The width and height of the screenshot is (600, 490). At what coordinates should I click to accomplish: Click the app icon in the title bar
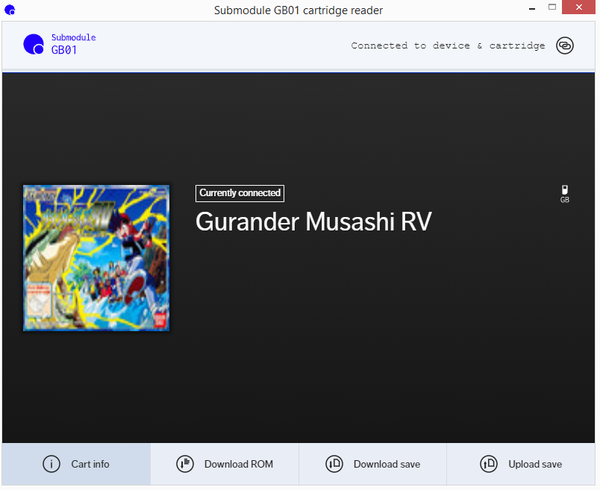pyautogui.click(x=11, y=11)
